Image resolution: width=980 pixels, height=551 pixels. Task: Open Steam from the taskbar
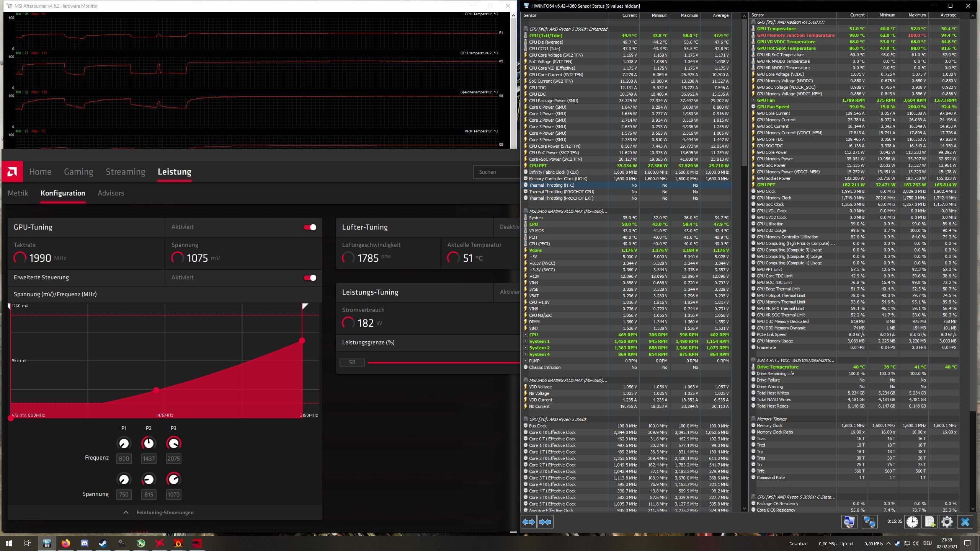[103, 543]
